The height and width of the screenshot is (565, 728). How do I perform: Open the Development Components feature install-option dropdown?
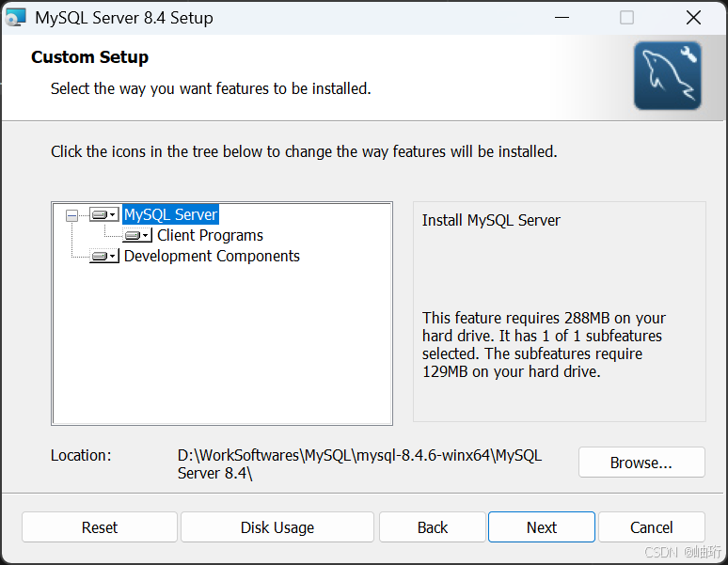(104, 256)
